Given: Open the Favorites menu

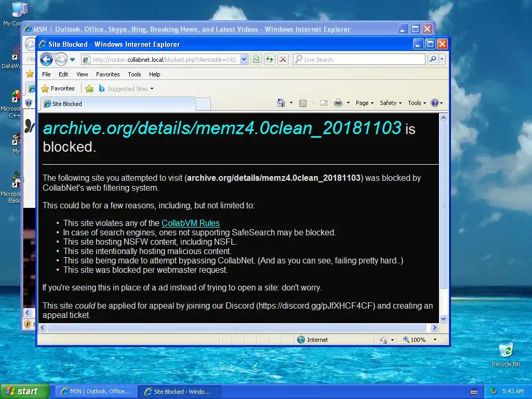Looking at the screenshot, I should pos(108,74).
